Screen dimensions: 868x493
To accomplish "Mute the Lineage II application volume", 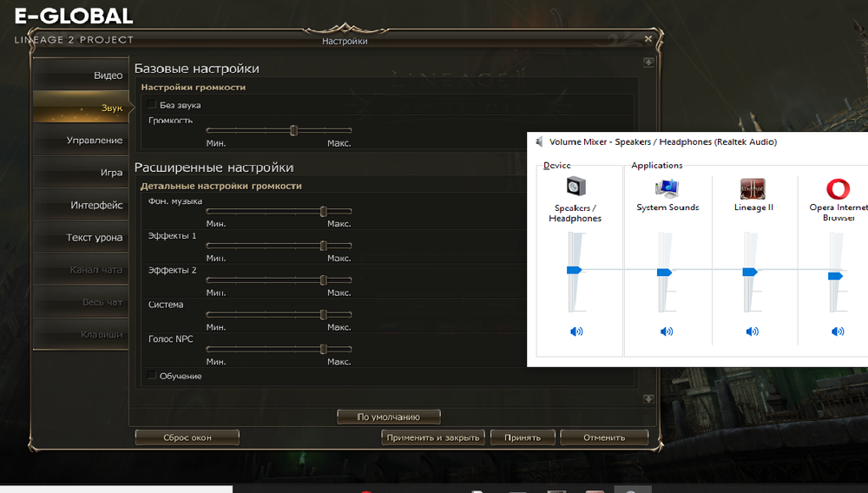I will pos(752,332).
